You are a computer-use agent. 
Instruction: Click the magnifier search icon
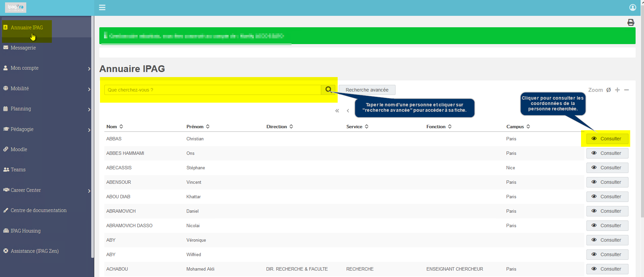click(328, 90)
